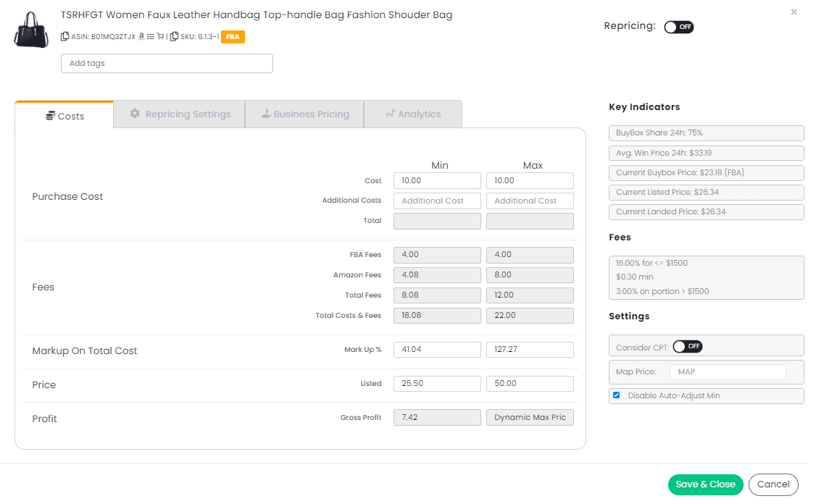Close the dialog with the X icon

pos(794,12)
